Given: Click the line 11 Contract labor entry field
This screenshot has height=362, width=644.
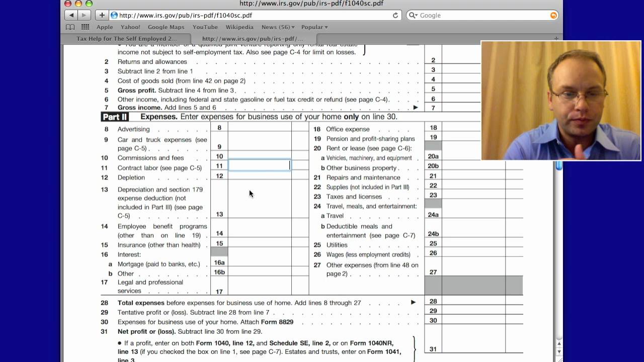Looking at the screenshot, I should (260, 165).
